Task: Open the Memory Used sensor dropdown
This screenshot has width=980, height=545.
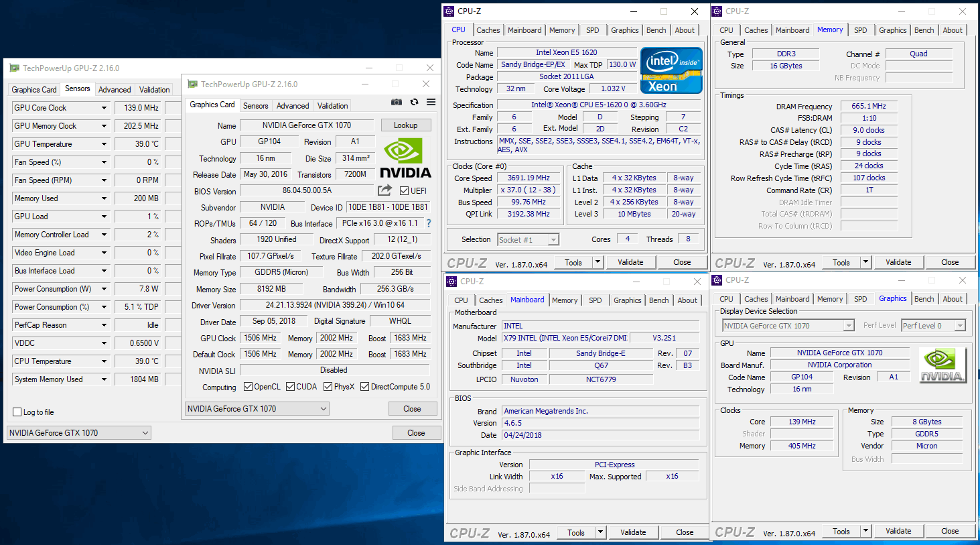Action: point(104,198)
